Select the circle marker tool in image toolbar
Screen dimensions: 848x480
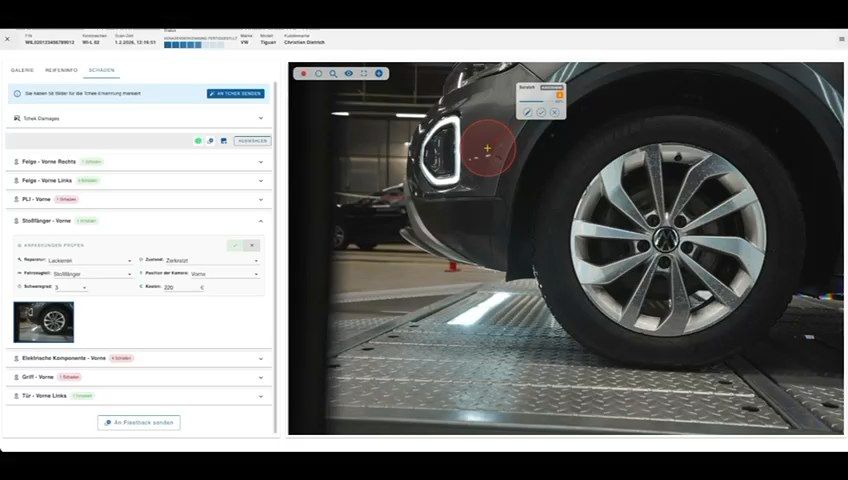(319, 74)
